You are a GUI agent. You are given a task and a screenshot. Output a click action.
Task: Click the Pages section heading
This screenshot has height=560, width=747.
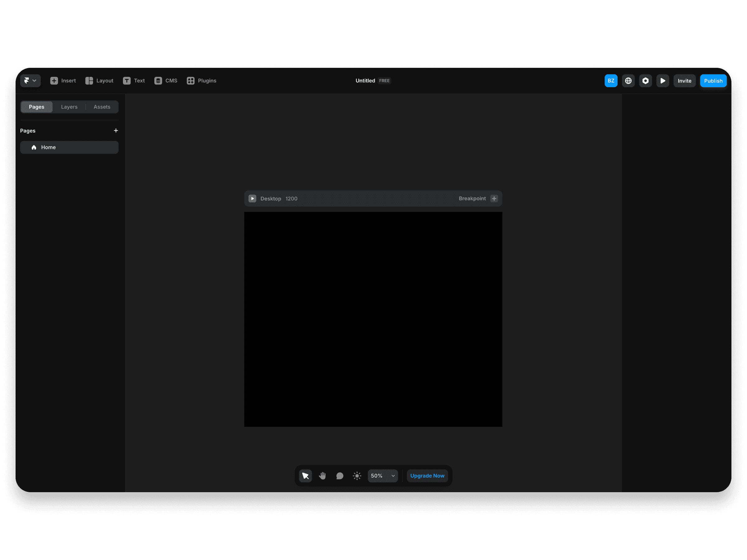[28, 131]
